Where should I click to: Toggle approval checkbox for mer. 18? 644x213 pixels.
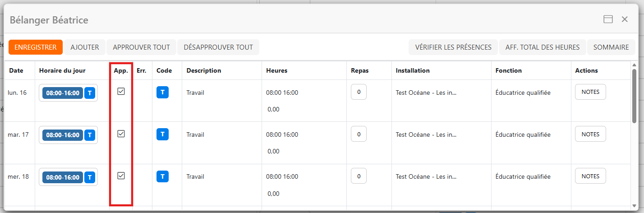coord(121,176)
